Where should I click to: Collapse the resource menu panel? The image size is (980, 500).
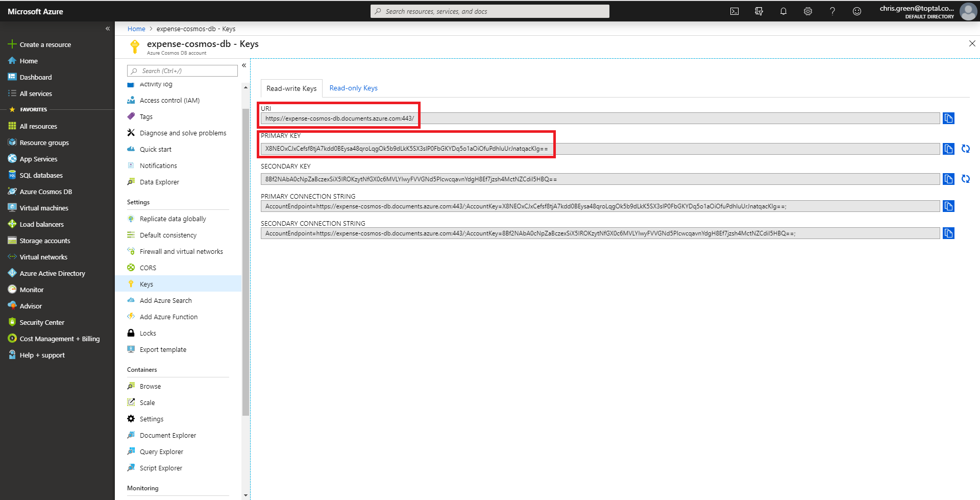pos(244,65)
